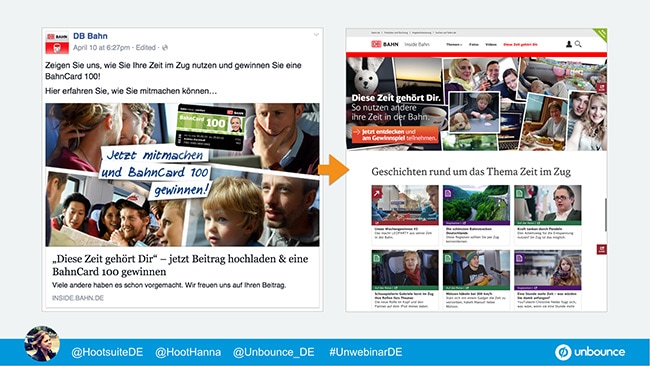Image resolution: width=650 pixels, height=366 pixels.
Task: Click green document icon on man-with-glasses thumbnail
Action: tap(519, 193)
